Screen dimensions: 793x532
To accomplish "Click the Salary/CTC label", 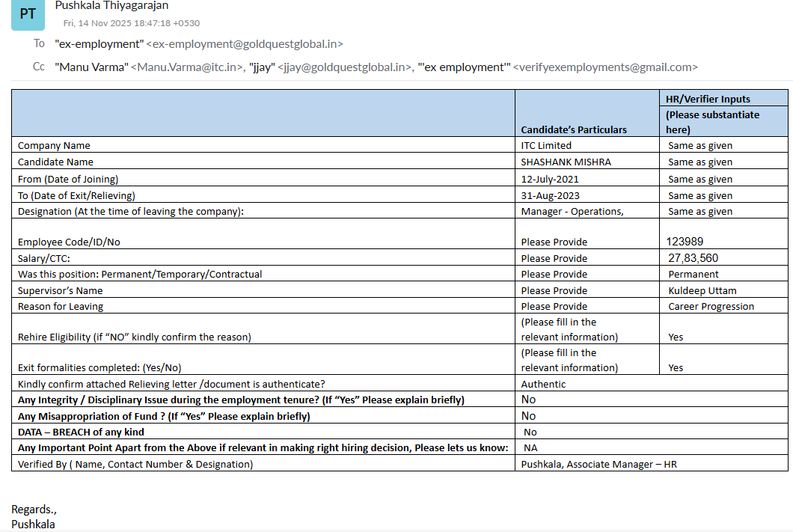I will point(44,258).
